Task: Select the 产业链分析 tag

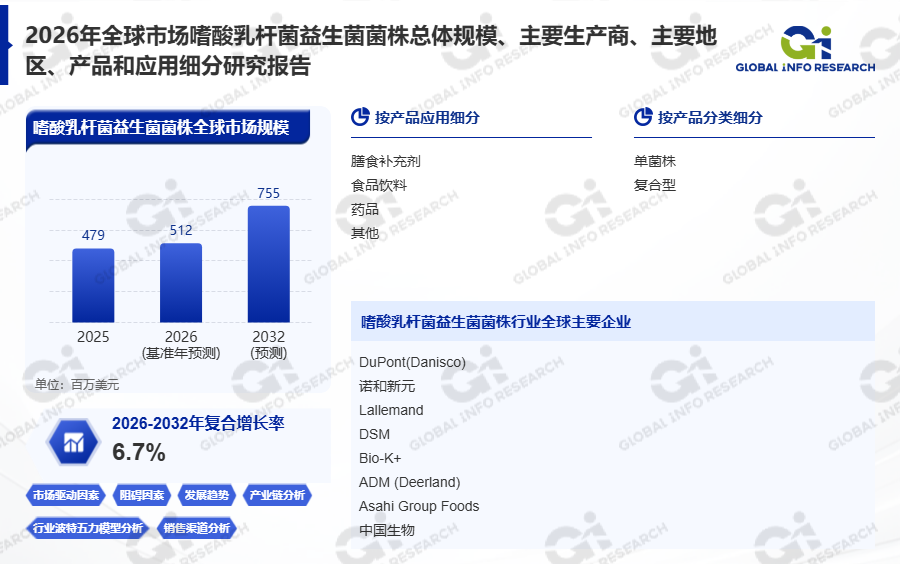Action: tap(277, 495)
